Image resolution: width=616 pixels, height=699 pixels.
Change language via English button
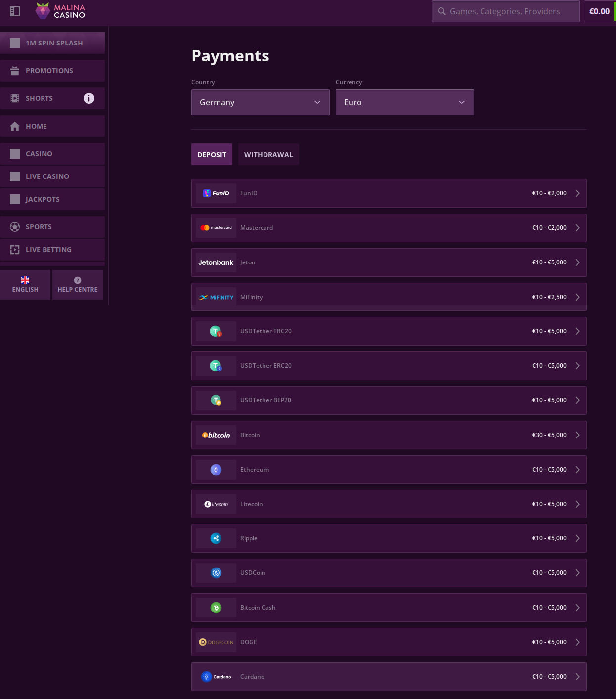click(25, 285)
